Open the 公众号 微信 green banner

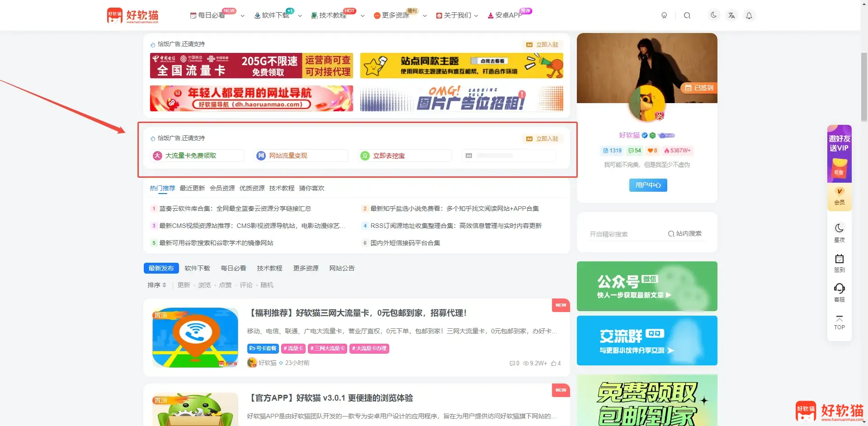[647, 286]
